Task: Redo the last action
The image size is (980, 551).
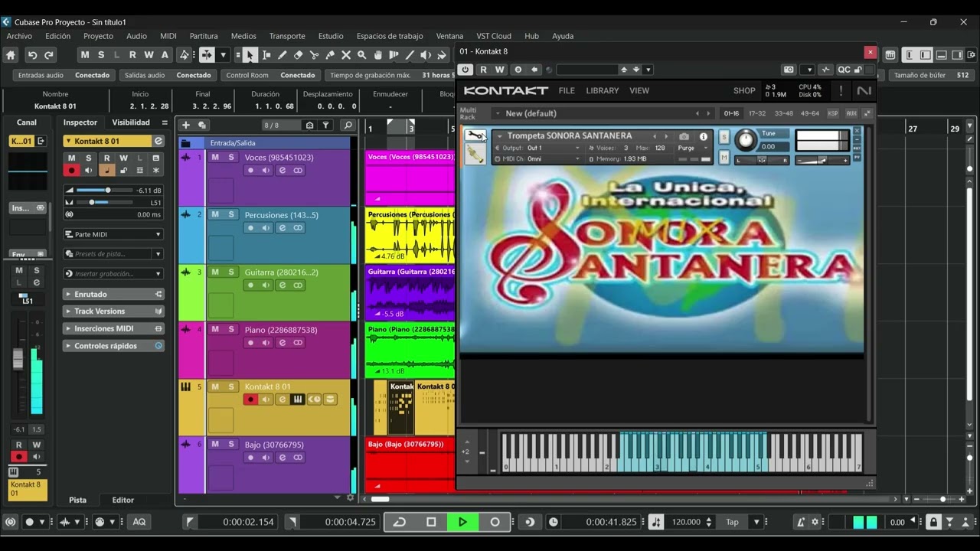Action: (49, 55)
